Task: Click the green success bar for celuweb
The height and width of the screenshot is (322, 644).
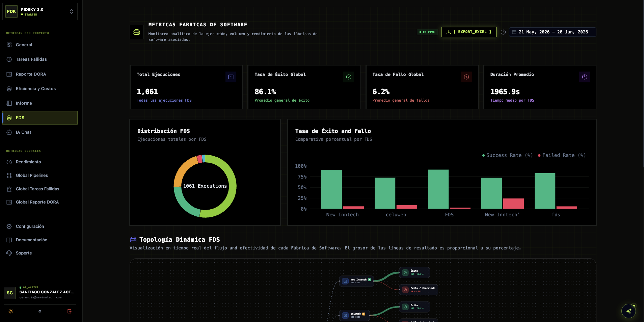Action: [x=385, y=193]
